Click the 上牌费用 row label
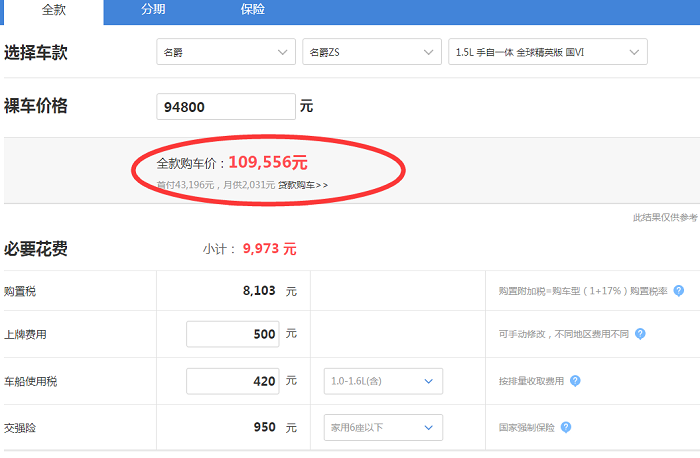This screenshot has width=700, height=458. 25,334
